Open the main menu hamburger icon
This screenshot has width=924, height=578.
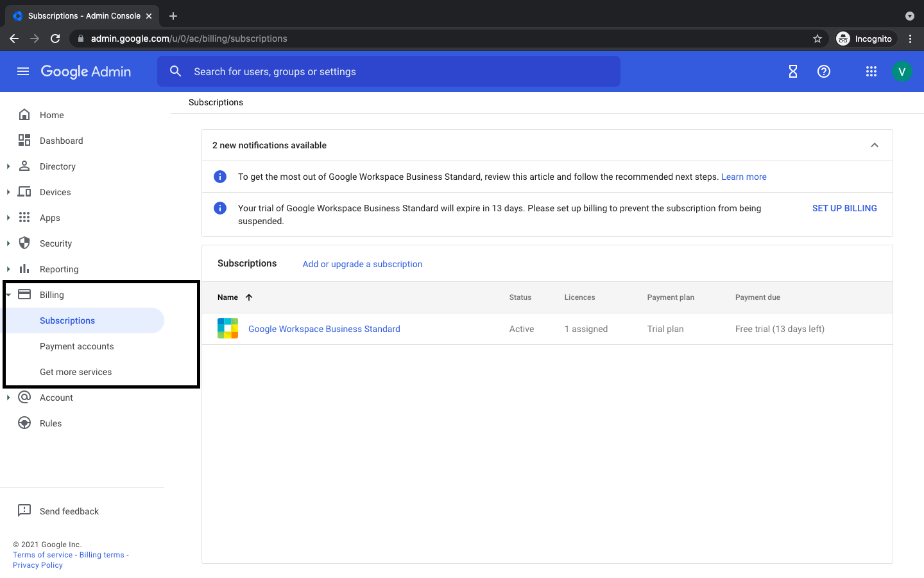[23, 71]
